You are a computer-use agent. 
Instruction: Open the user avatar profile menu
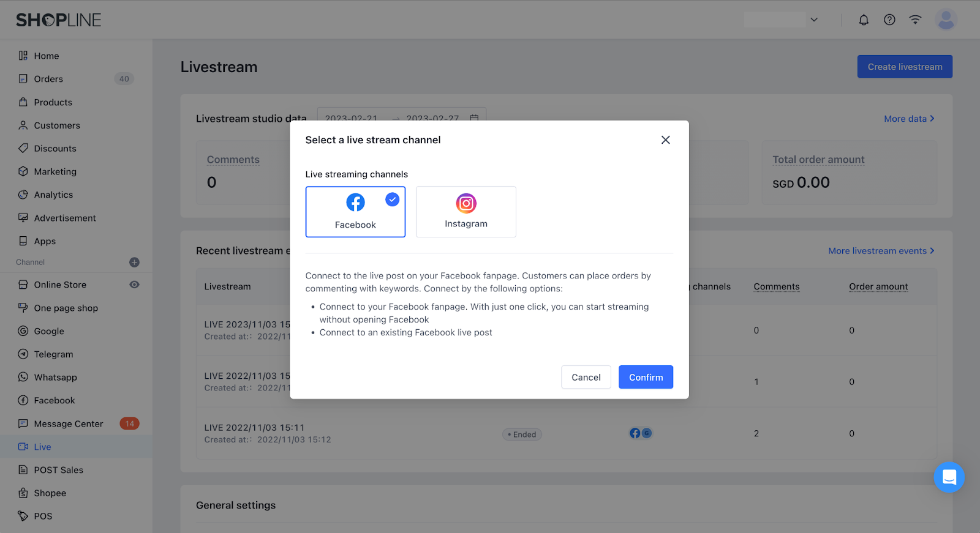point(946,20)
